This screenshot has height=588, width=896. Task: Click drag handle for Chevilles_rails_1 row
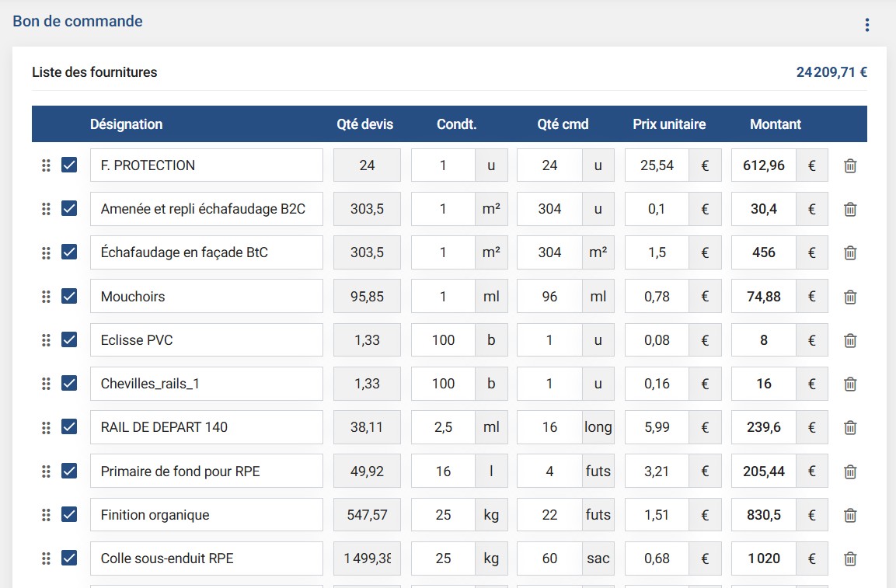46,384
